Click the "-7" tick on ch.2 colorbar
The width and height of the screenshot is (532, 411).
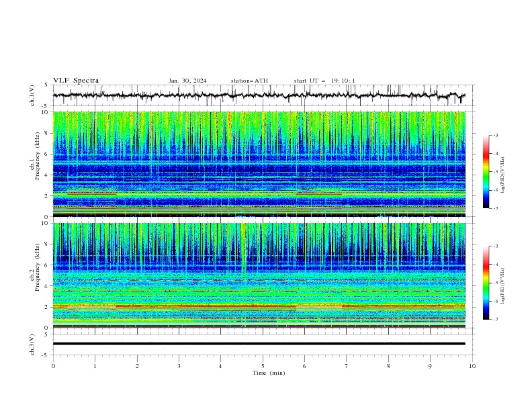495,320
